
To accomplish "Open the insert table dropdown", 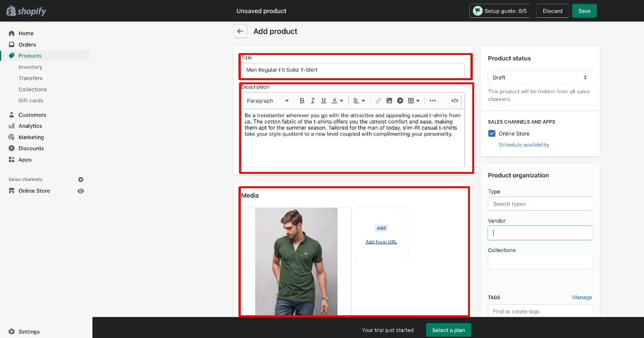I will tap(414, 101).
